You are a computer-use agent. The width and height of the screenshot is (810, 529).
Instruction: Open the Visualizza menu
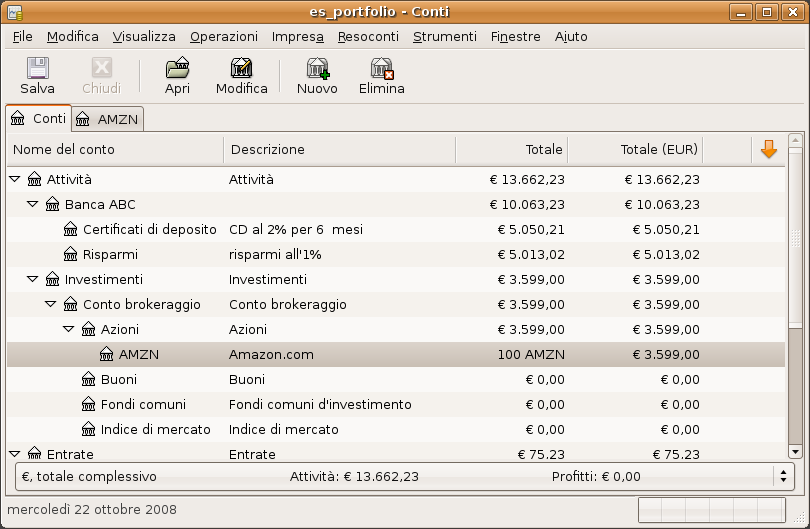pos(144,37)
